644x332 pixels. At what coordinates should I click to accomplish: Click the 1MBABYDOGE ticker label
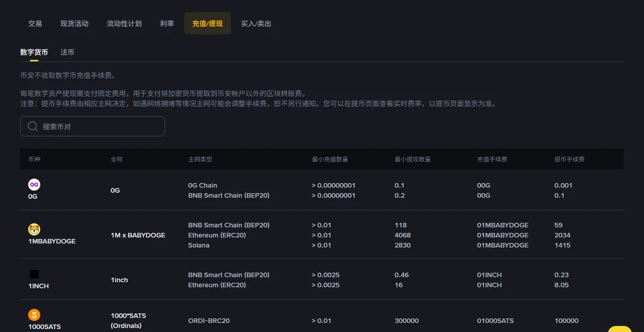[x=52, y=241]
